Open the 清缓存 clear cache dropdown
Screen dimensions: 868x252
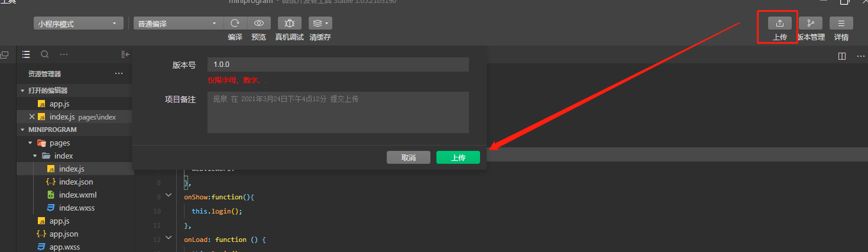(320, 24)
